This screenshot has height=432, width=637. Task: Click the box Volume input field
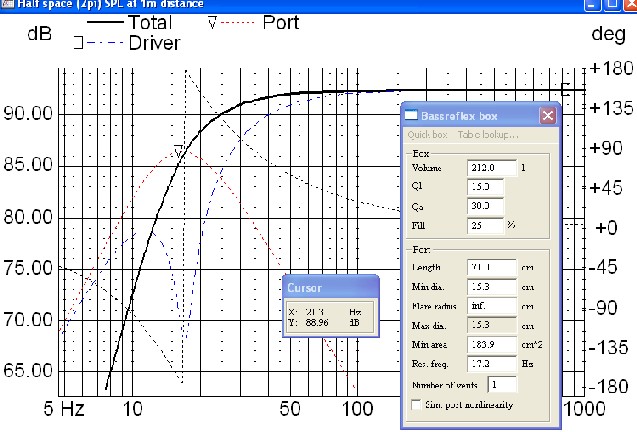point(492,168)
